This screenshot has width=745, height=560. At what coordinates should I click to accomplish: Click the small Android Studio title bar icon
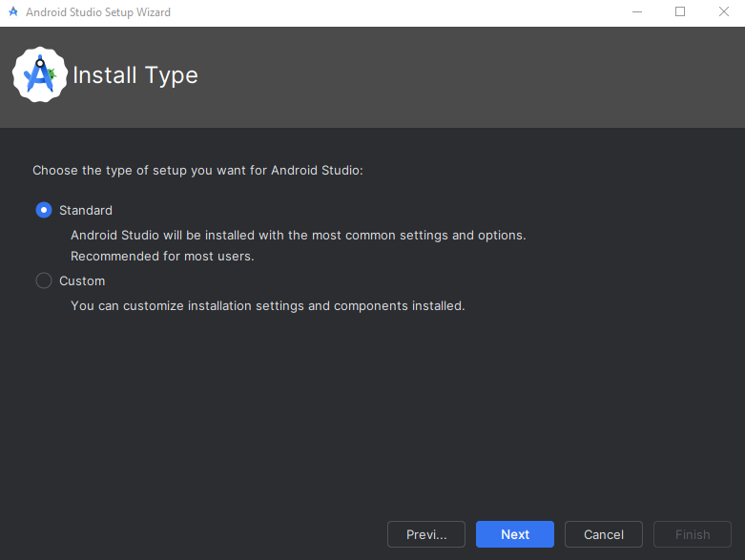tap(13, 11)
